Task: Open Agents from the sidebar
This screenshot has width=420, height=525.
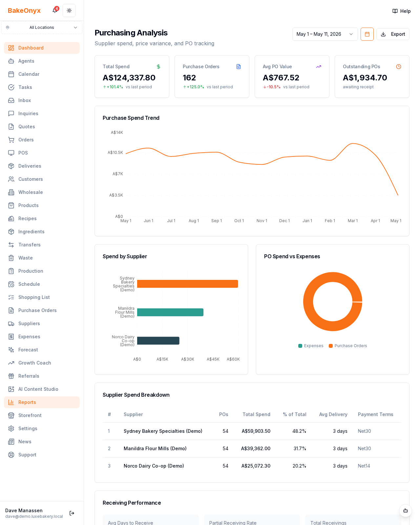Action: click(x=42, y=61)
